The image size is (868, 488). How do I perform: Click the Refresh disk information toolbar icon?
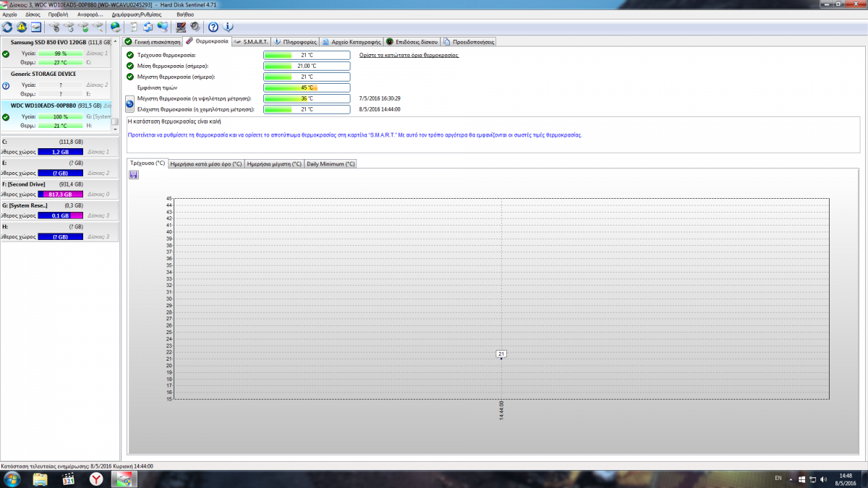tap(7, 27)
